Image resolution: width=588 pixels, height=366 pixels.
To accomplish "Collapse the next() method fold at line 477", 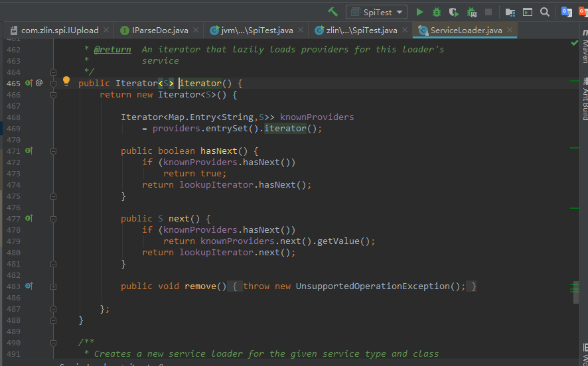I will 53,219.
